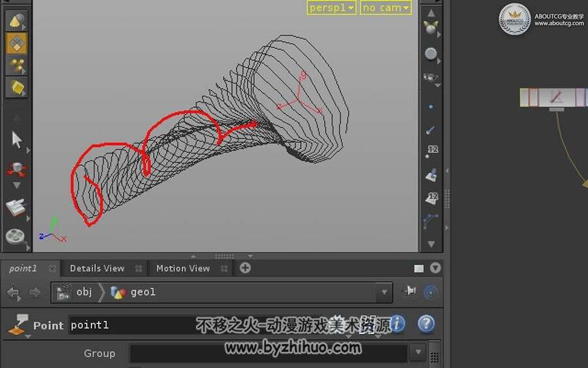Toggle Display Primitive Numbers icon

point(432,199)
